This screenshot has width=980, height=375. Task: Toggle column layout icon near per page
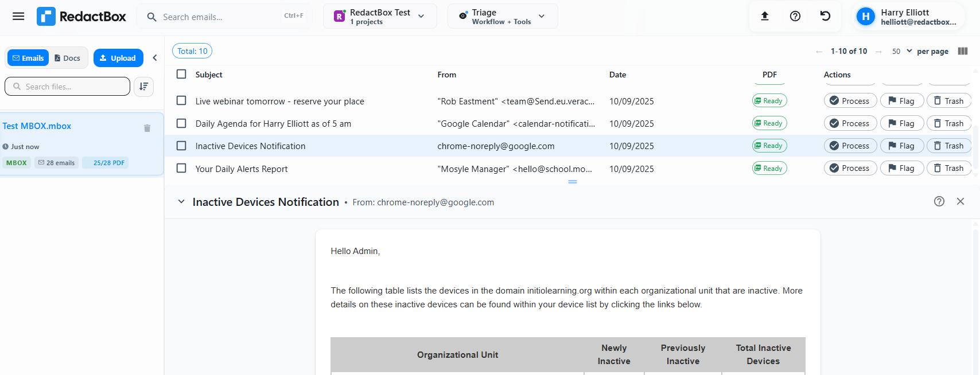click(963, 51)
